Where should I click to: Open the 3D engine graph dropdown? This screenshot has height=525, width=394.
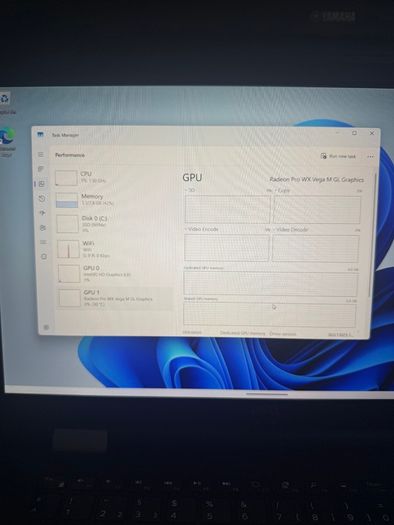190,190
